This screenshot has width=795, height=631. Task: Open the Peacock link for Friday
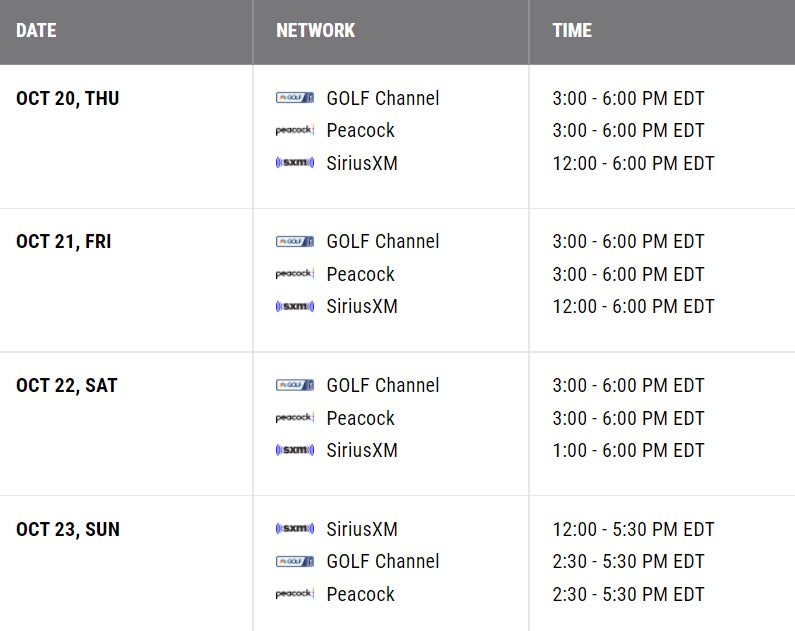pos(360,274)
